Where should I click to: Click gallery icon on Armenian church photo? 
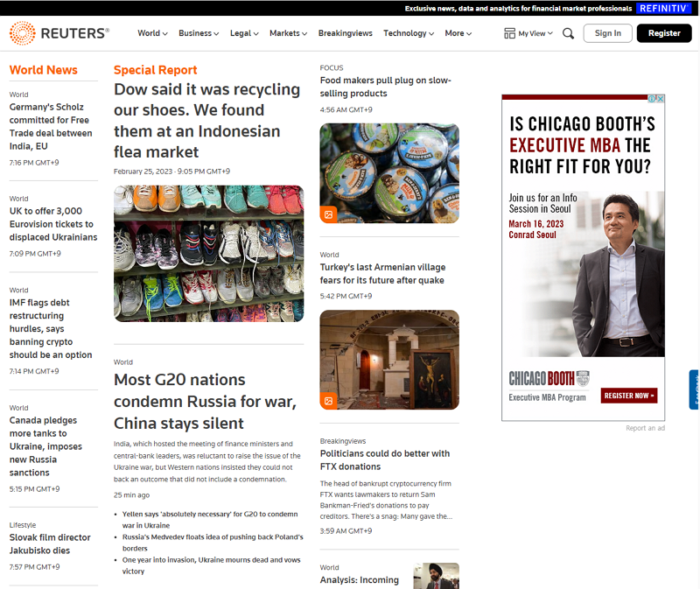pos(329,401)
